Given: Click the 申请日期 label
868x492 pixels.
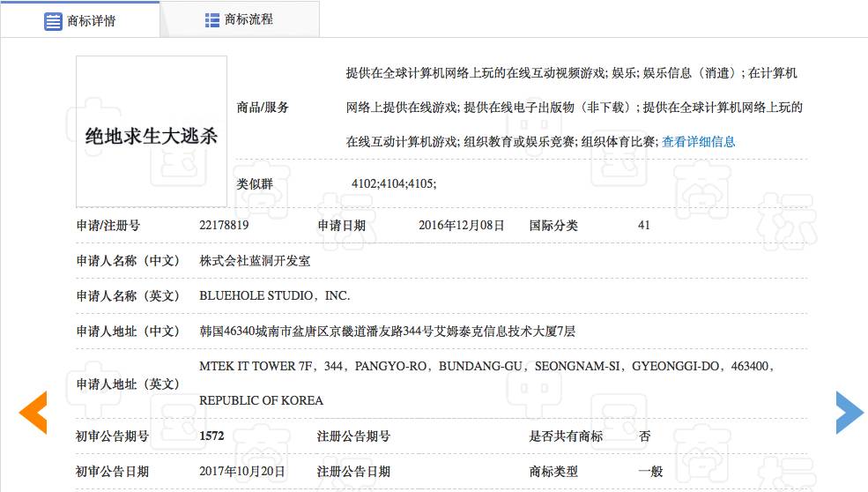Looking at the screenshot, I should (342, 226).
